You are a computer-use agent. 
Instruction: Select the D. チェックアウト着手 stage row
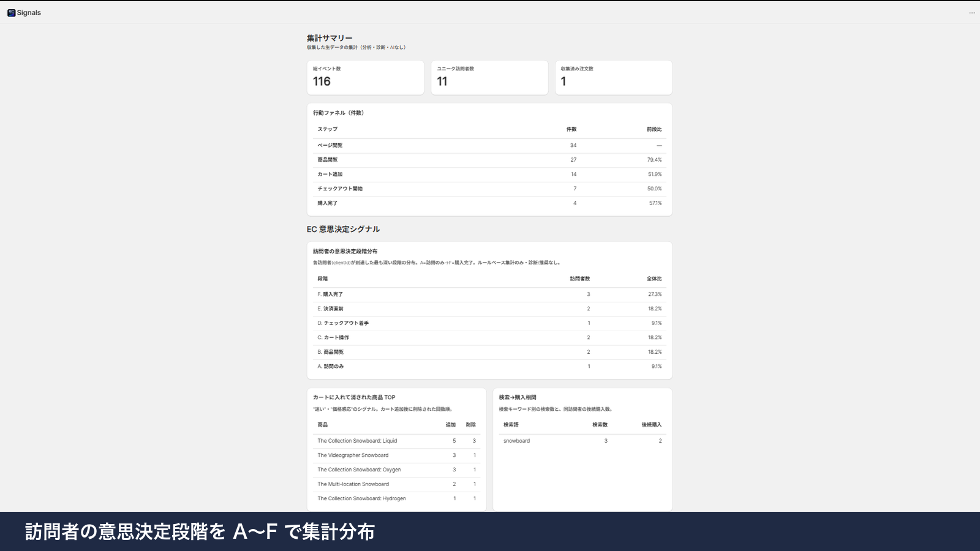pyautogui.click(x=489, y=323)
